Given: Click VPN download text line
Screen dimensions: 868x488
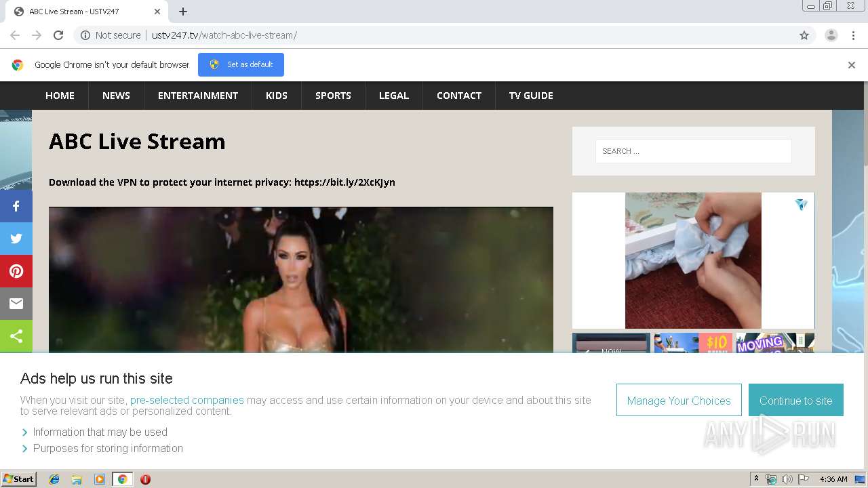Looking at the screenshot, I should click(x=222, y=182).
